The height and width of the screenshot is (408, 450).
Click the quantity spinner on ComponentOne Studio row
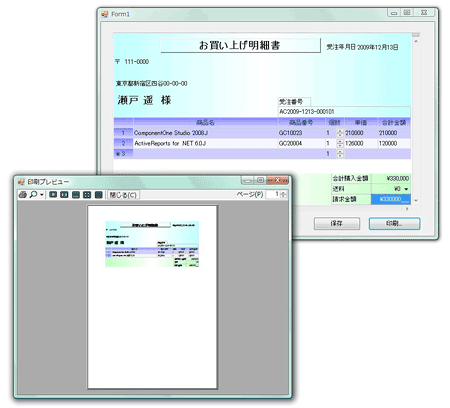[340, 133]
